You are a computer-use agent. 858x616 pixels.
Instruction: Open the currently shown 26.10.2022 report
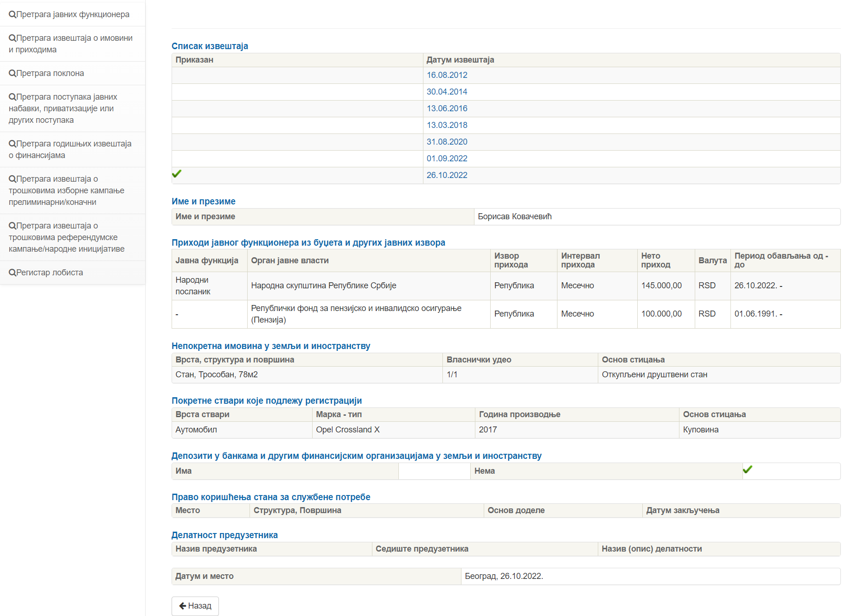tap(447, 175)
